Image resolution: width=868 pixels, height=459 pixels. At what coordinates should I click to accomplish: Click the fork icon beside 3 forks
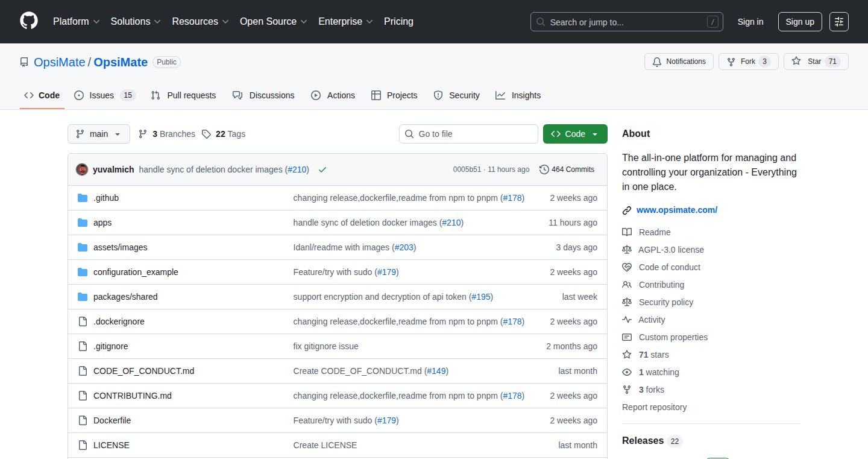(627, 390)
